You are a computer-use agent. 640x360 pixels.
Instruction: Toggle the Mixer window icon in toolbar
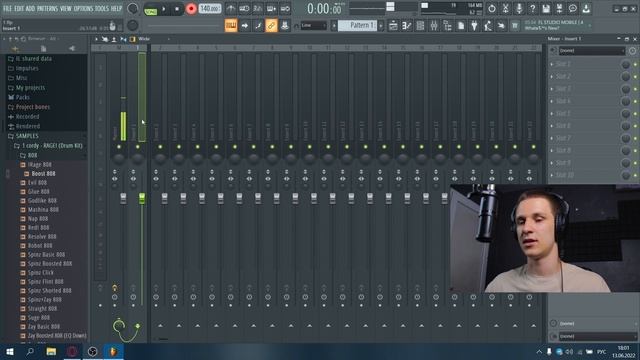tap(434, 26)
